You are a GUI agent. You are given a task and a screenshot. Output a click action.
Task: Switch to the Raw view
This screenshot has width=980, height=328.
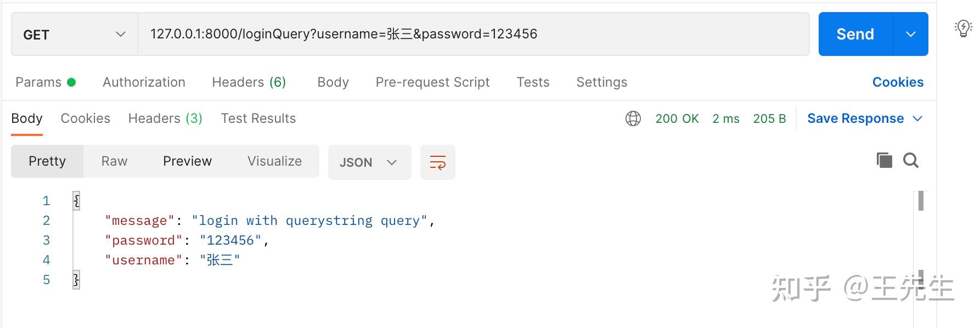coord(114,161)
